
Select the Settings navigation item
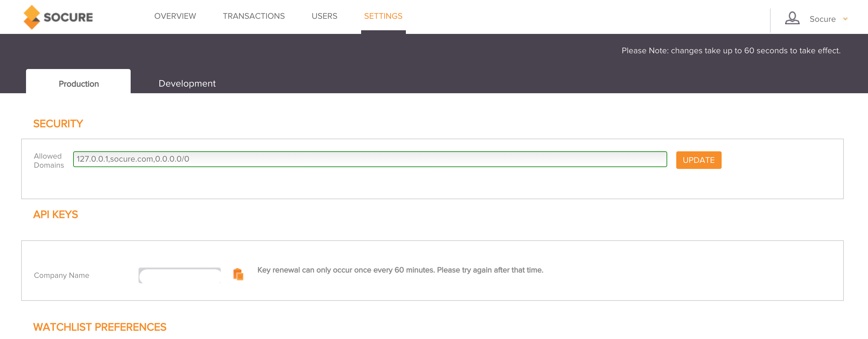[x=383, y=16]
